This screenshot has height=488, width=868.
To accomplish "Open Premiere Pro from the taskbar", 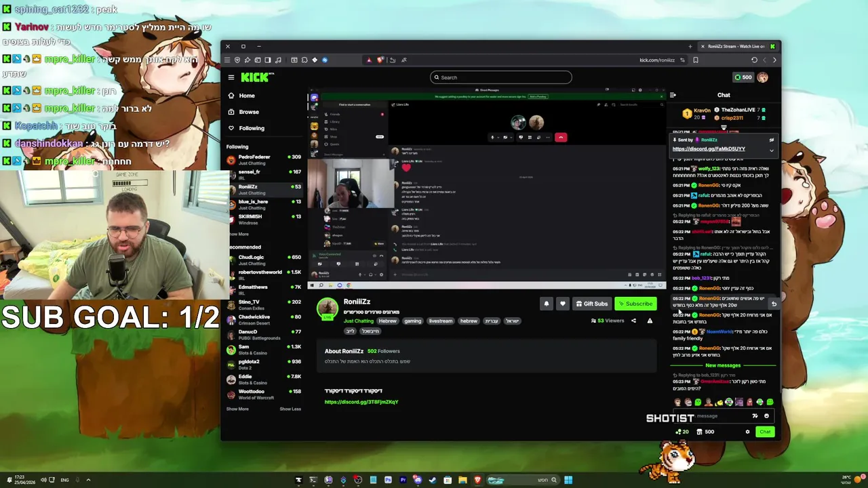I will [x=403, y=480].
